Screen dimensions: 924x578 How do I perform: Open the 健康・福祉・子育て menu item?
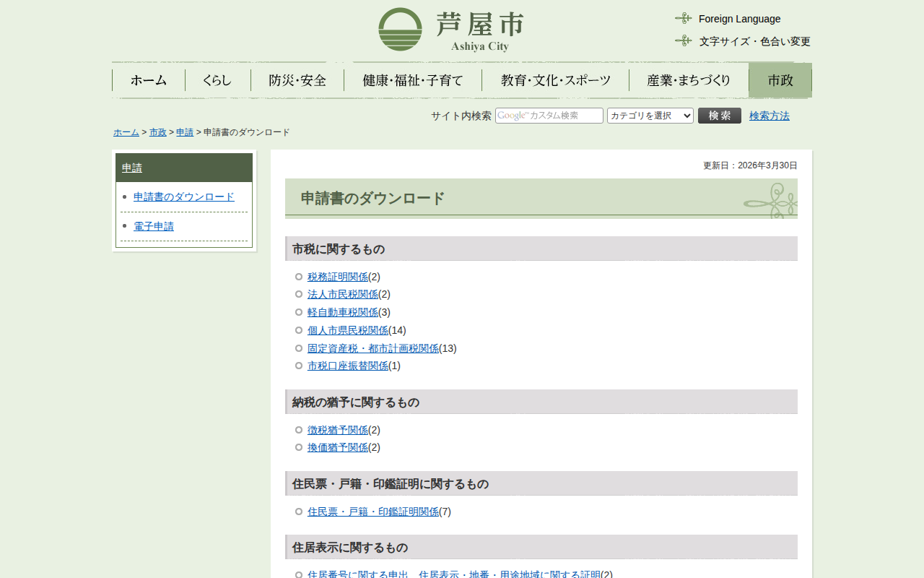pos(413,80)
